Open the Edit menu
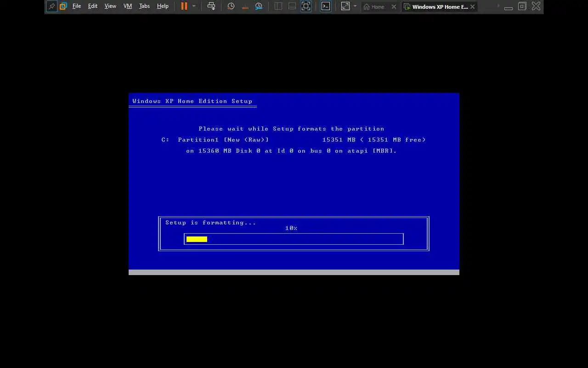This screenshot has height=368, width=588. (93, 6)
